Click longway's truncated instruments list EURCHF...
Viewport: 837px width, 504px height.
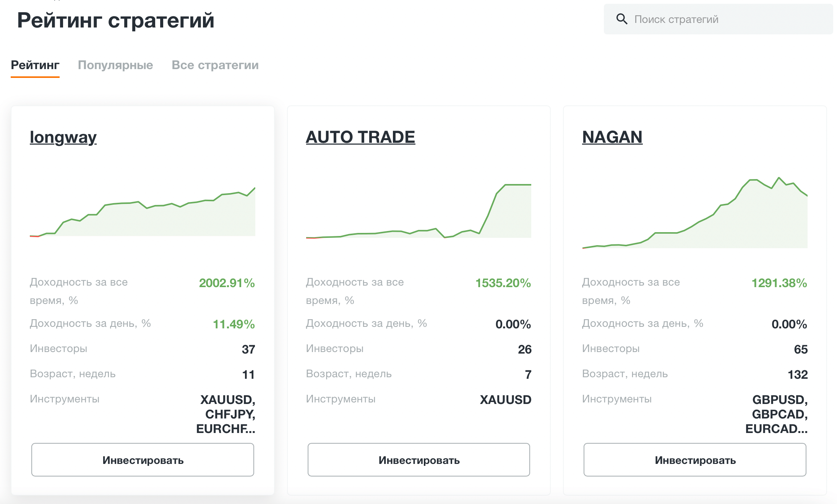click(225, 429)
